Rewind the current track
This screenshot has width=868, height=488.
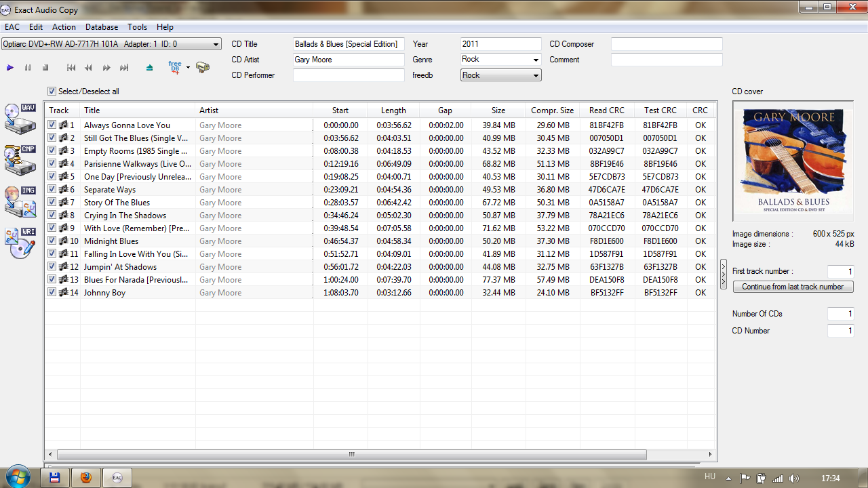click(89, 68)
